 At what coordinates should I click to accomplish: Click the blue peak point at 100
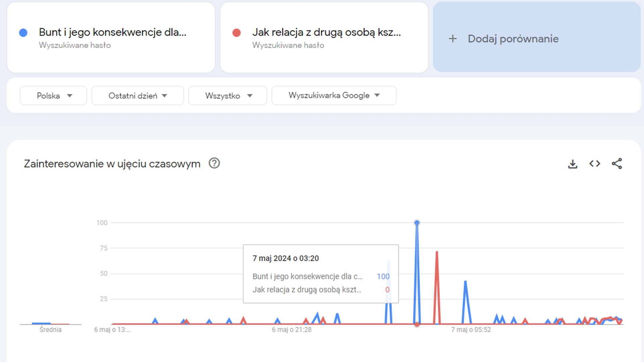tap(417, 223)
